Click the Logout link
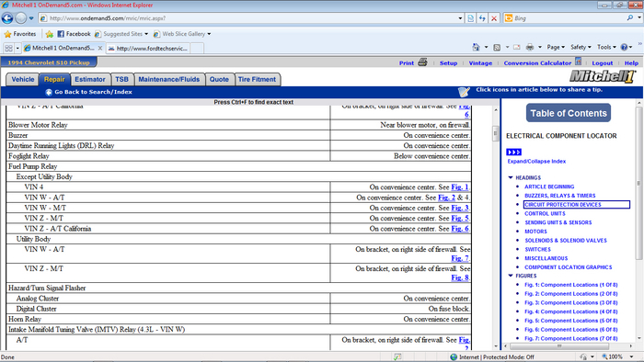This screenshot has height=362, width=644. (602, 63)
